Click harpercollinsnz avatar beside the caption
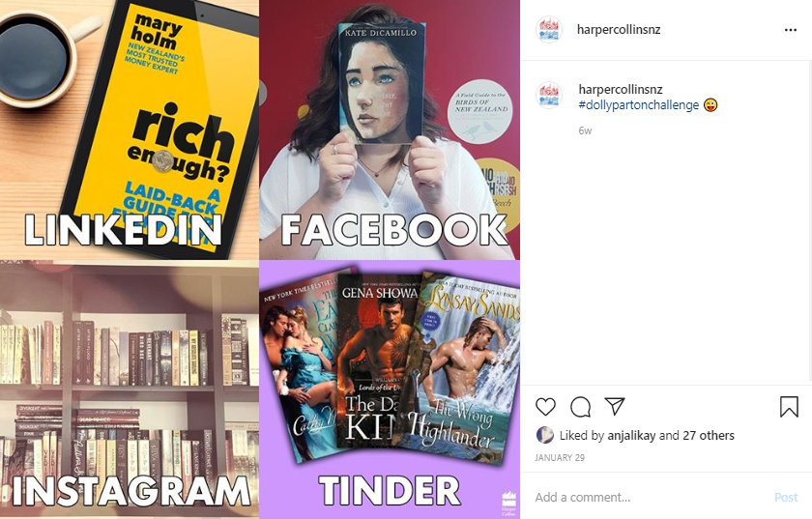This screenshot has width=812, height=519. (x=549, y=96)
